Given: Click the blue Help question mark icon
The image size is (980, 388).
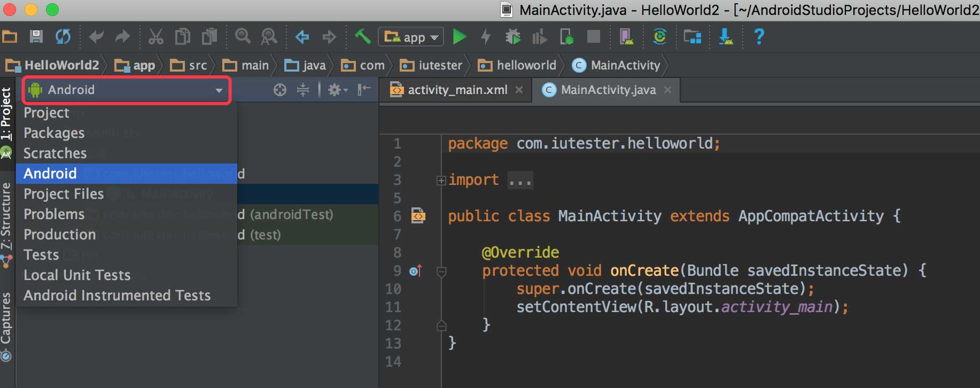Looking at the screenshot, I should point(759,37).
